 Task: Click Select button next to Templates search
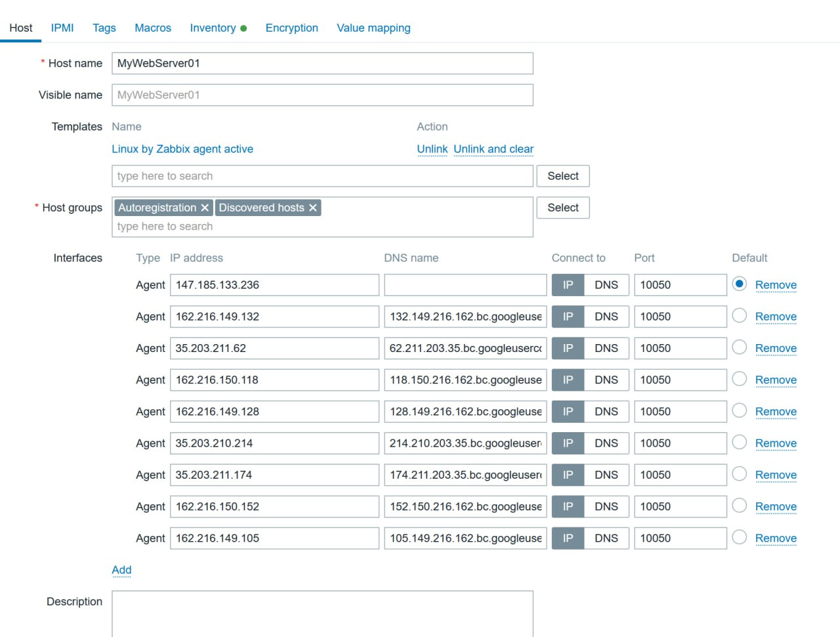click(x=563, y=176)
